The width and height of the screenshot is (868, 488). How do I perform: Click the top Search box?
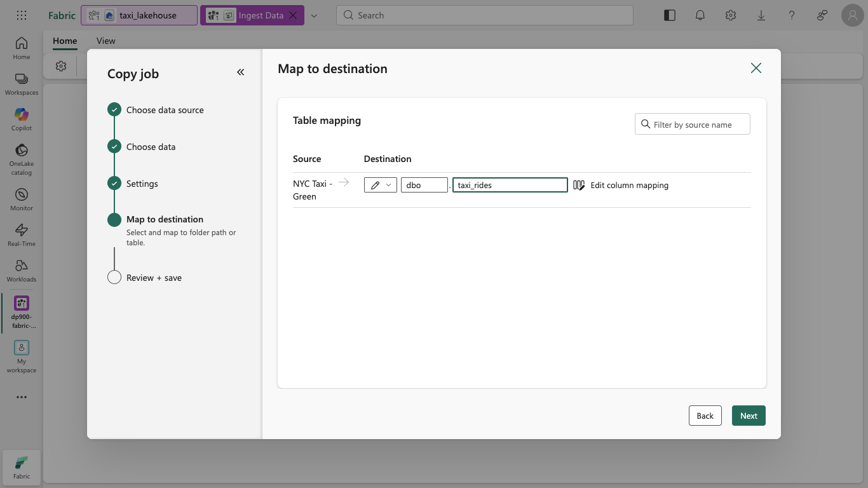pos(485,15)
